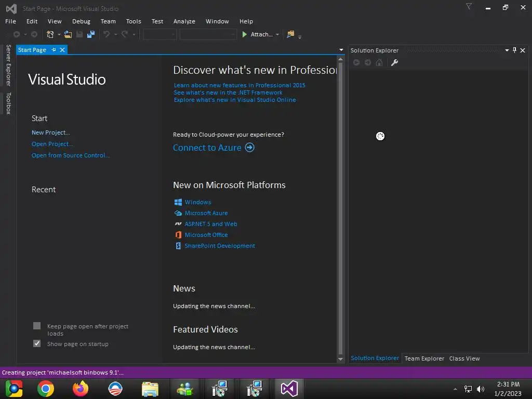Click the network icon in system tray
532x399 pixels.
coord(468,389)
